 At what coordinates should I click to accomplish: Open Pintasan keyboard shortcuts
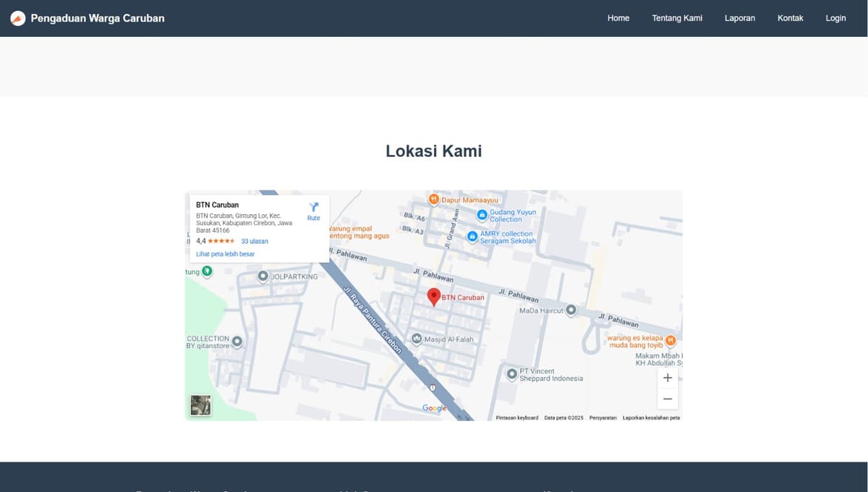(x=517, y=417)
